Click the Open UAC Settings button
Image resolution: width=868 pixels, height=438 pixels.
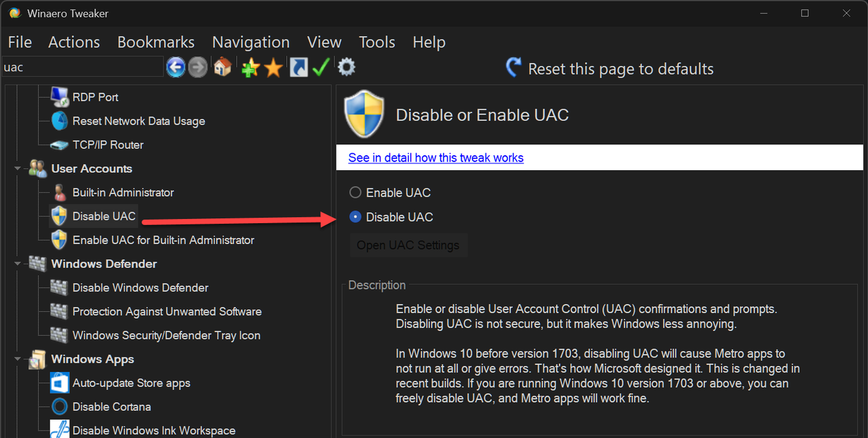[408, 245]
